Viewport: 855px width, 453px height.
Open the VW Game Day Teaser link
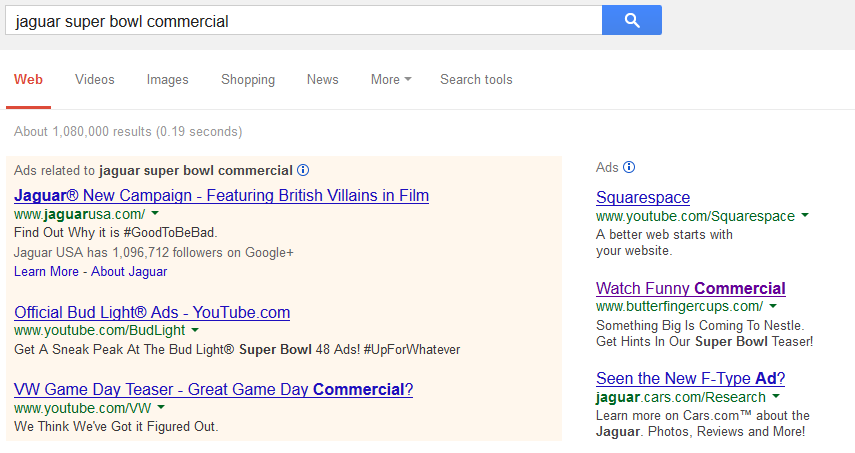click(x=213, y=389)
